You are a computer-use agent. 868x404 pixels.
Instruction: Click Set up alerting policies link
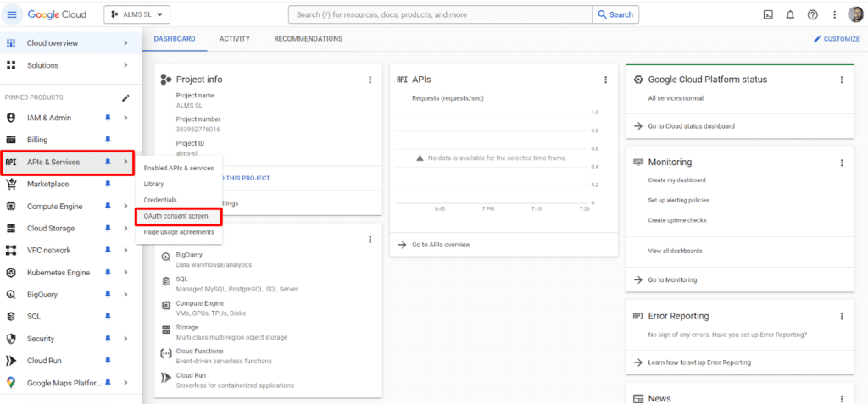pos(678,201)
